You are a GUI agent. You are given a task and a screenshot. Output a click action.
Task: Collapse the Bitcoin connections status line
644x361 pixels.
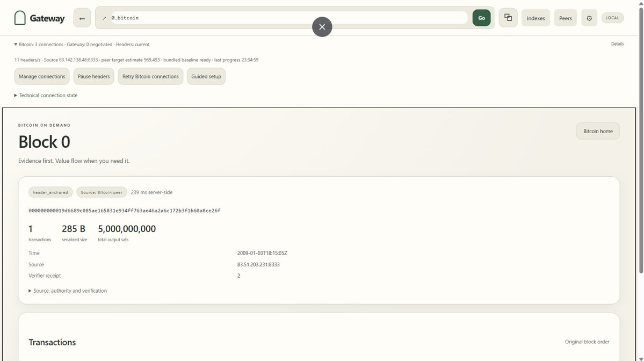click(82, 45)
